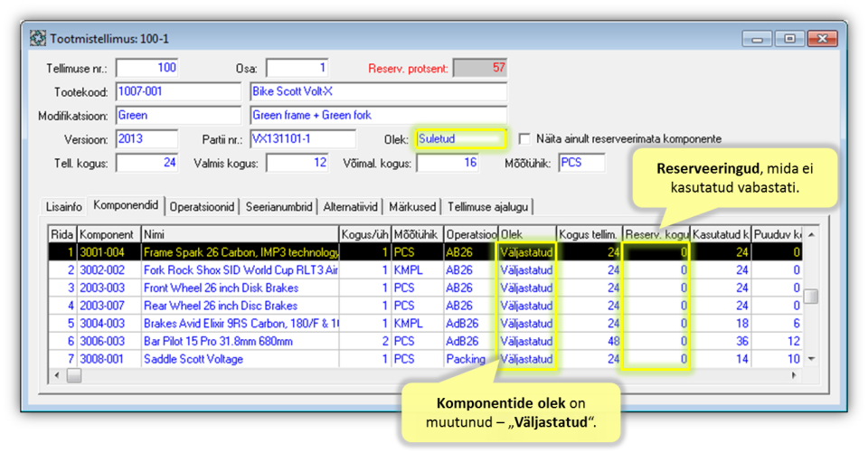Click the Olek field showing Suletud
This screenshot has width=868, height=453.
pos(458,139)
